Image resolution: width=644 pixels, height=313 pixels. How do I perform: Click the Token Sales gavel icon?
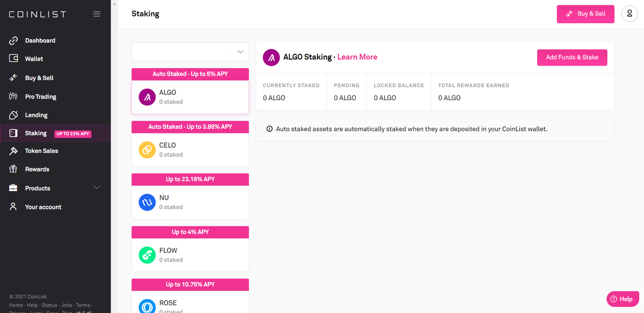13,151
